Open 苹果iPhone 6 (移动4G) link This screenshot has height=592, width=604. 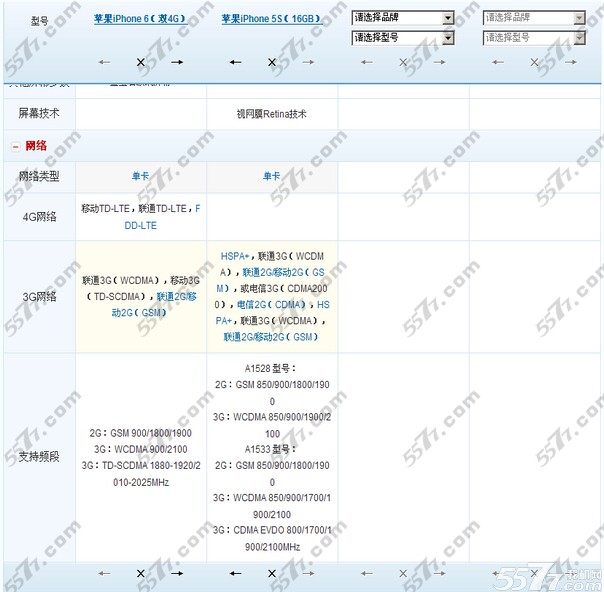(x=141, y=18)
